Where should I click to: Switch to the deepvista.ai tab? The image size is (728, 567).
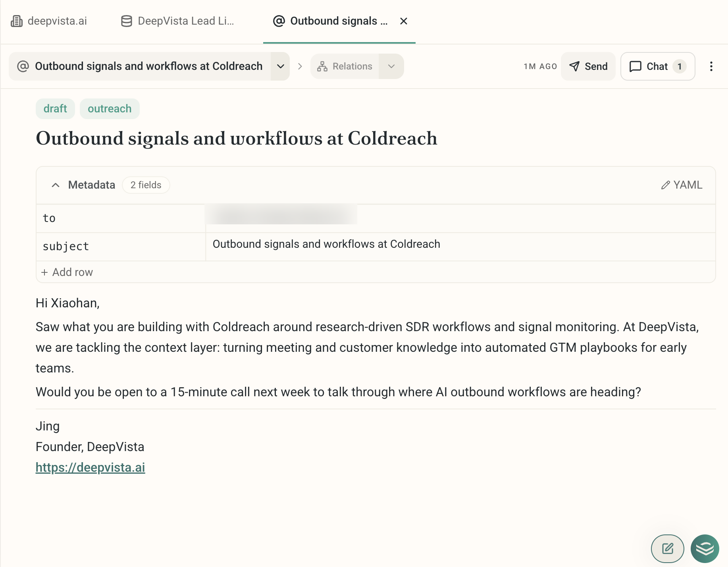pos(49,21)
